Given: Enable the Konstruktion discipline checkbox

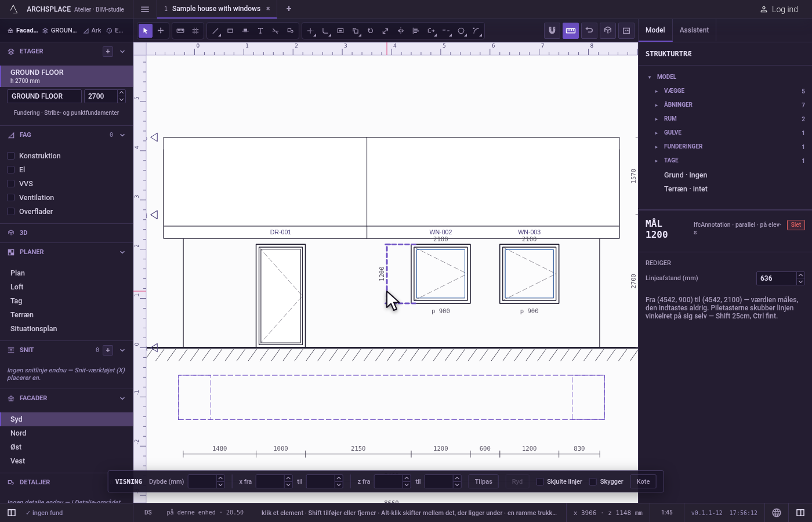Looking at the screenshot, I should pos(10,156).
